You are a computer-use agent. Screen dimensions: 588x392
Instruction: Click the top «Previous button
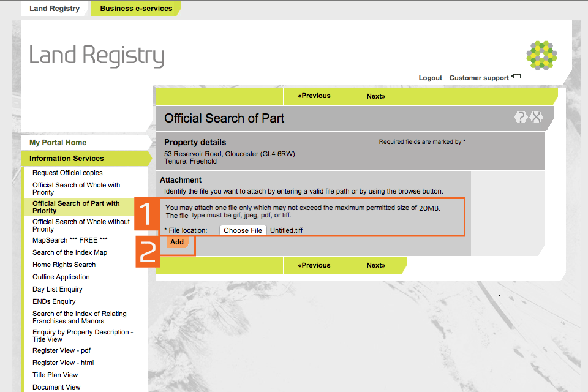point(314,96)
